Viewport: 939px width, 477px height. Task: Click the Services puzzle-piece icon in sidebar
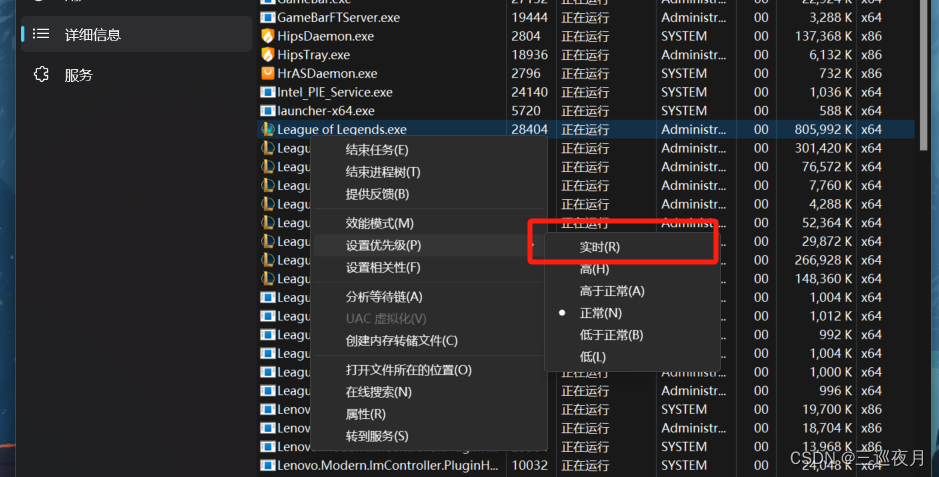(41, 74)
